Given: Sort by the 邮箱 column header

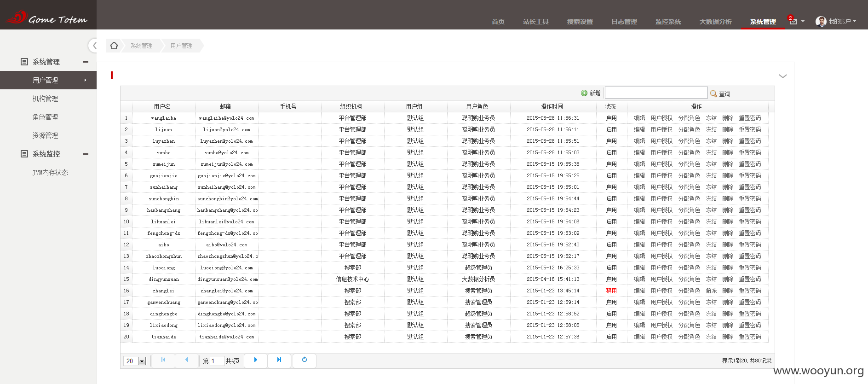Looking at the screenshot, I should point(225,106).
